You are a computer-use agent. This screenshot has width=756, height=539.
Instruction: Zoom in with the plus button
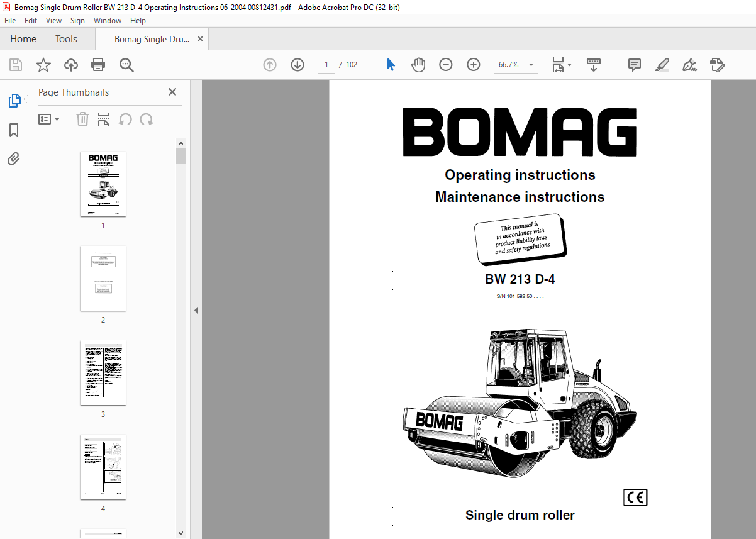[474, 65]
